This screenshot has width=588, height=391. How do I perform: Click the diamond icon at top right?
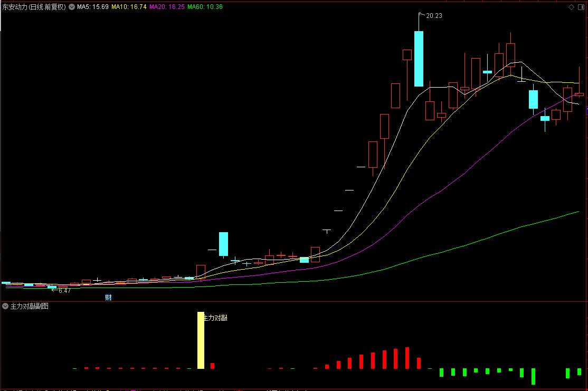point(571,7)
